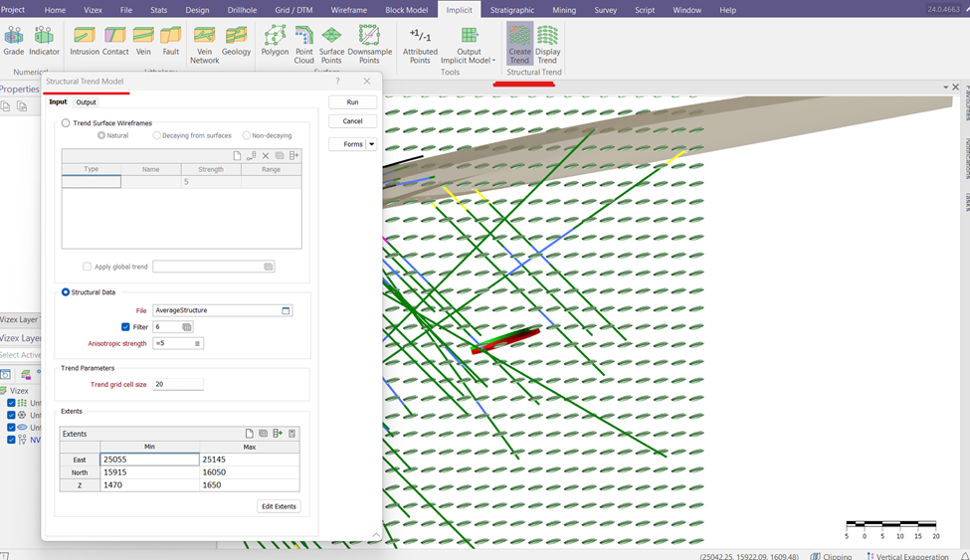This screenshot has width=970, height=560.
Task: Select the Vein Network modelling tool
Action: (x=205, y=44)
